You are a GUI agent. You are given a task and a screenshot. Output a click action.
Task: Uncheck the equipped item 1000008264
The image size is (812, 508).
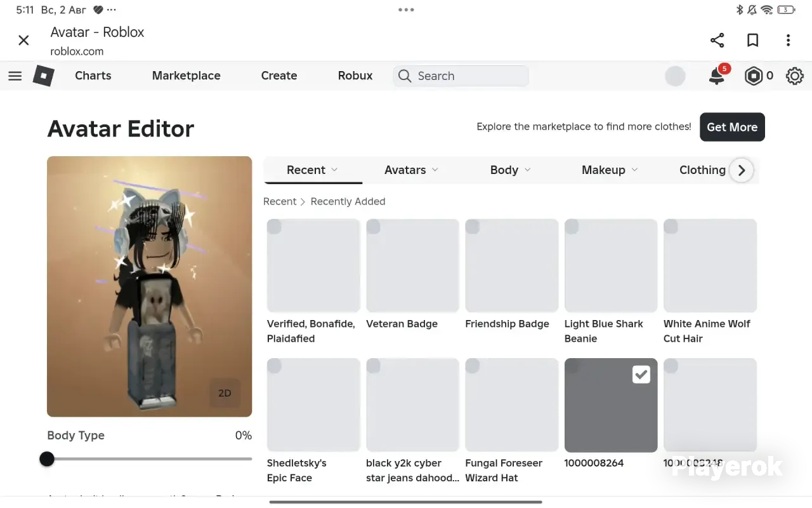(x=641, y=375)
